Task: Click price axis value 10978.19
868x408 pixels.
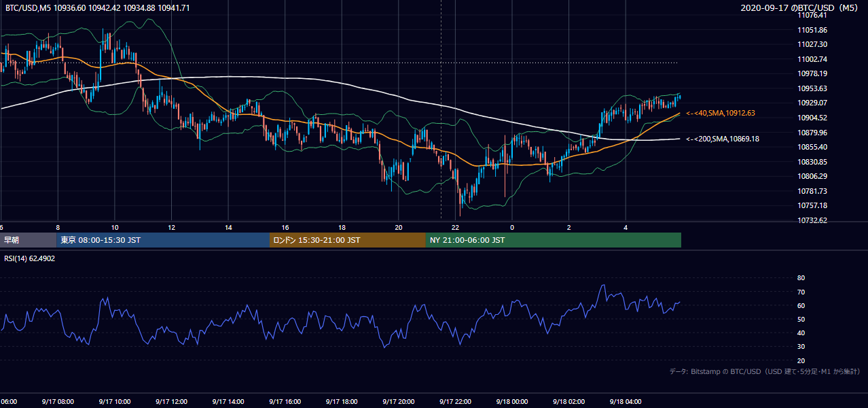Action: pyautogui.click(x=812, y=73)
